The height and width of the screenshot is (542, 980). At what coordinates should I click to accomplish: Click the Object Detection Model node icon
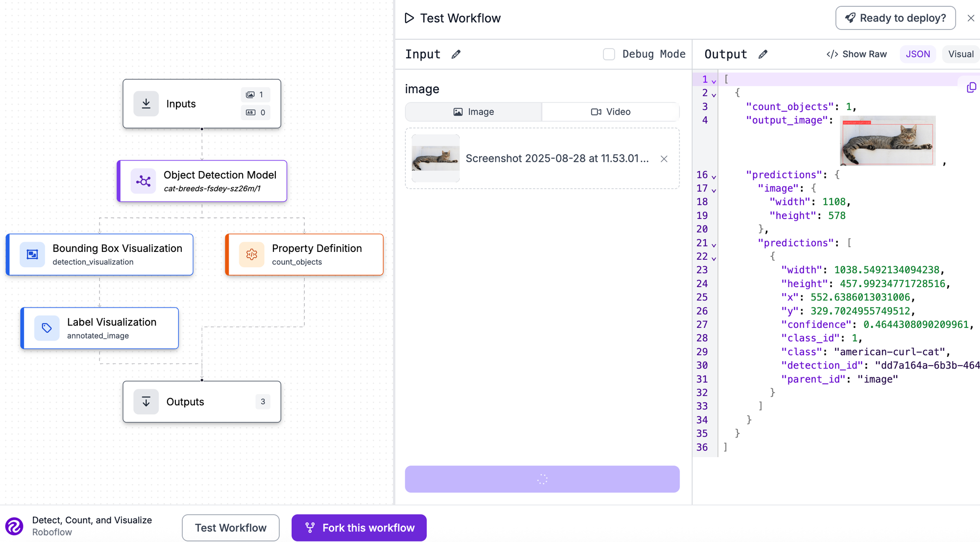pyautogui.click(x=144, y=181)
